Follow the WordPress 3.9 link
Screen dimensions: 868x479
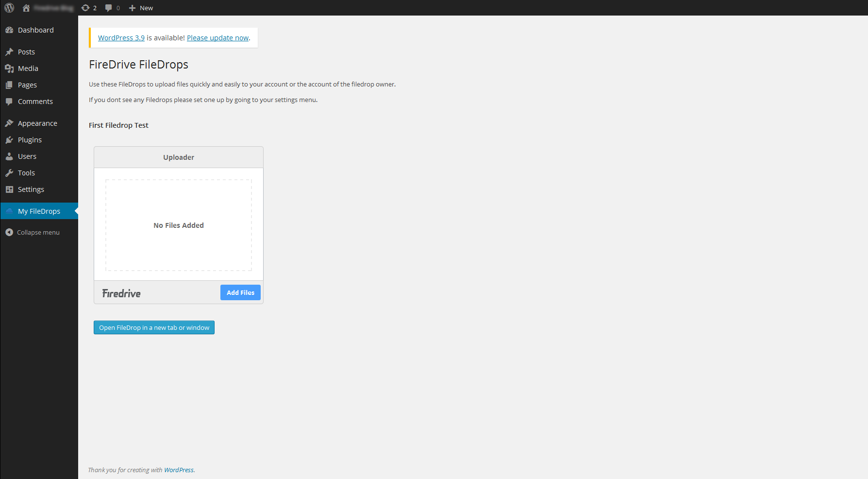tap(121, 38)
